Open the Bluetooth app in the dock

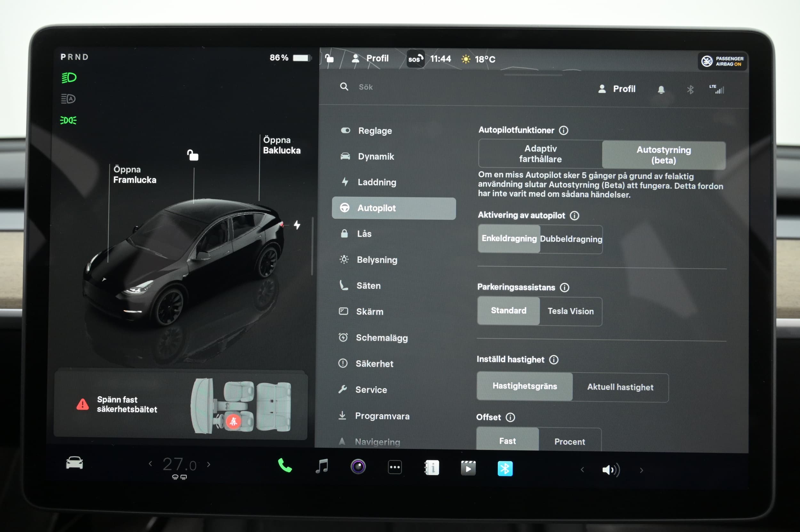click(x=505, y=469)
